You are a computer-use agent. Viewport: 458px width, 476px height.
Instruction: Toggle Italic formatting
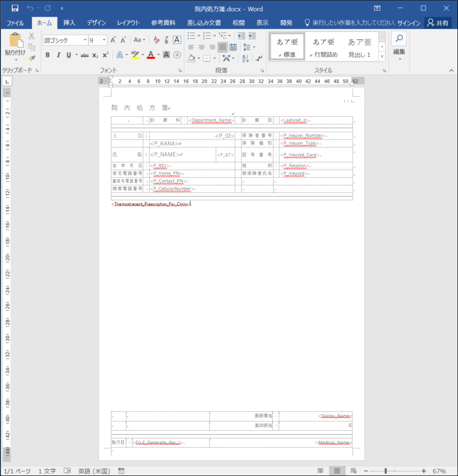click(58, 55)
